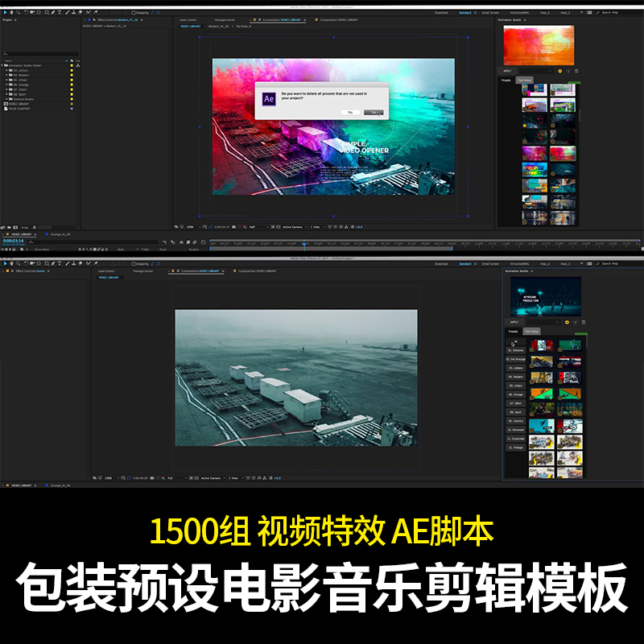Select the Type tool in bottom screenshot toolbar

(60, 264)
